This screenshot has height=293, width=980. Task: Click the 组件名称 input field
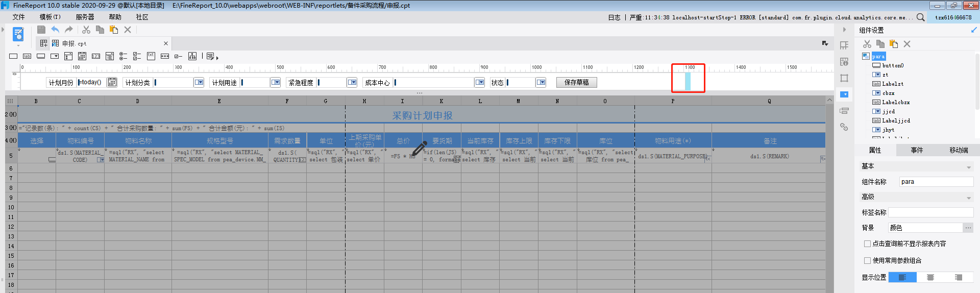[x=936, y=182]
